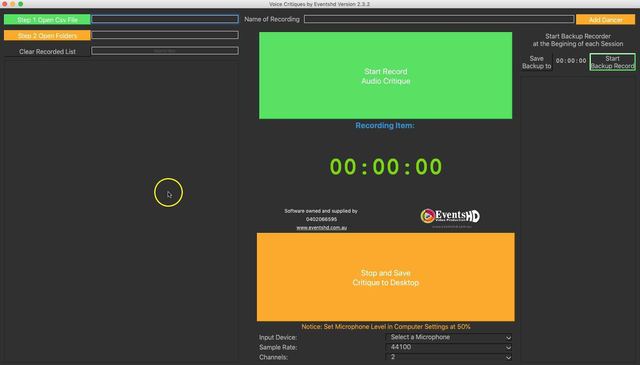The height and width of the screenshot is (365, 640).
Task: Close the Voice Critiques window
Action: [4, 4]
